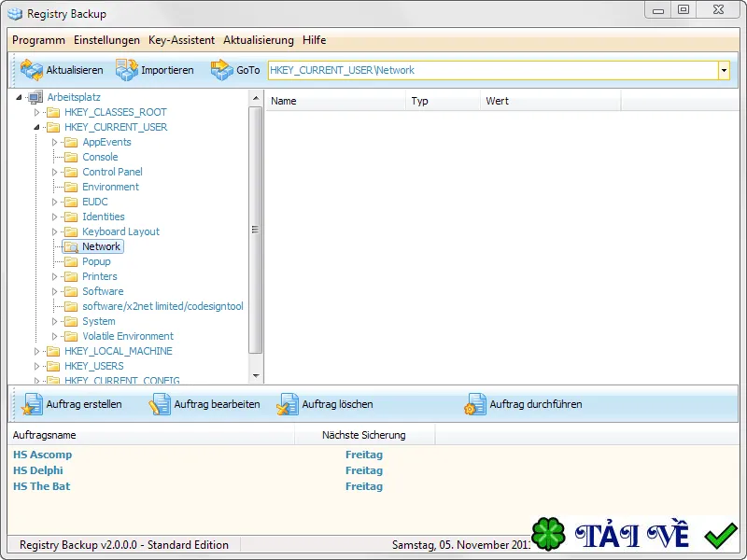Screen dimensions: 747x560
Task: Sort by the Auftragsname column header
Action: tap(151, 435)
